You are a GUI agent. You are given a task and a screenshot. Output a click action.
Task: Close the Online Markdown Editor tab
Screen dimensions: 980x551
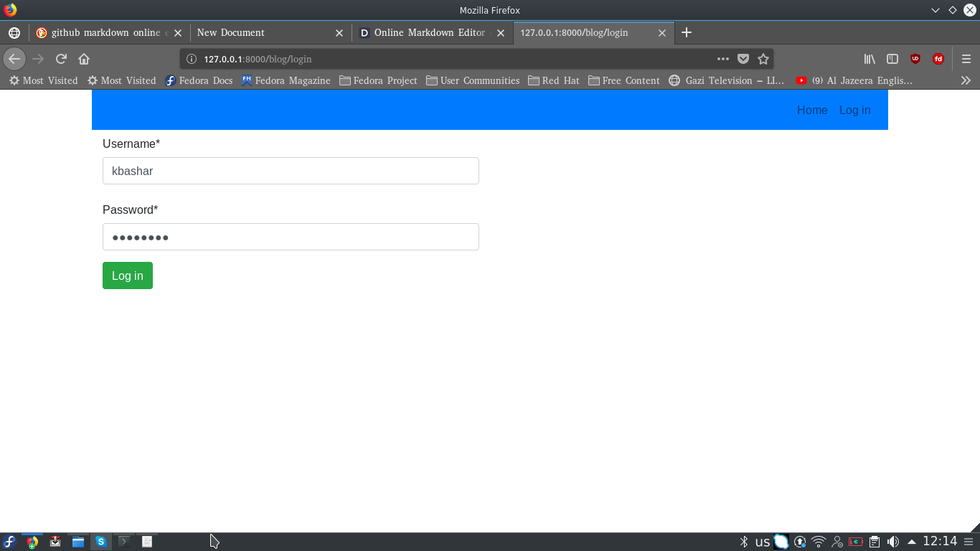501,33
